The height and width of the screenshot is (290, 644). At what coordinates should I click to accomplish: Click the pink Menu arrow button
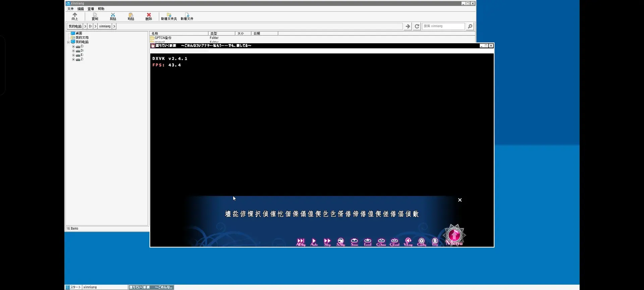click(454, 235)
